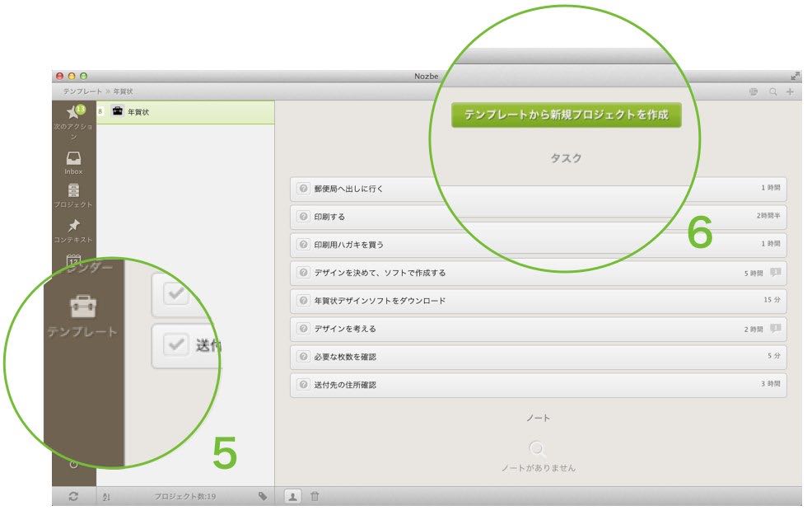This screenshot has height=515, width=812.
Task: Click the circle icon for 印刷する
Action: [x=303, y=217]
